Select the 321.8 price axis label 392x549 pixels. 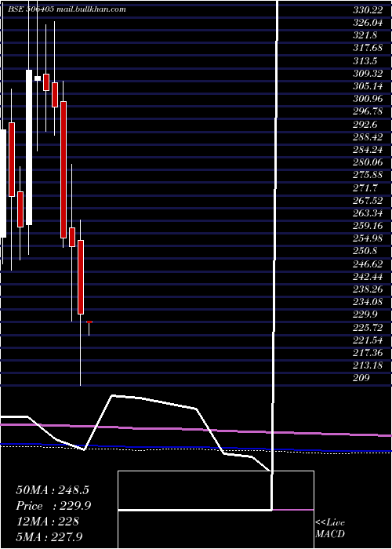point(365,36)
